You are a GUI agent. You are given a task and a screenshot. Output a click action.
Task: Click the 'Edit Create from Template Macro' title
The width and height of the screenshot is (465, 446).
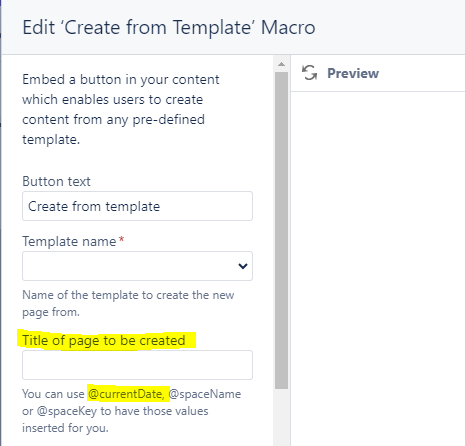(169, 27)
